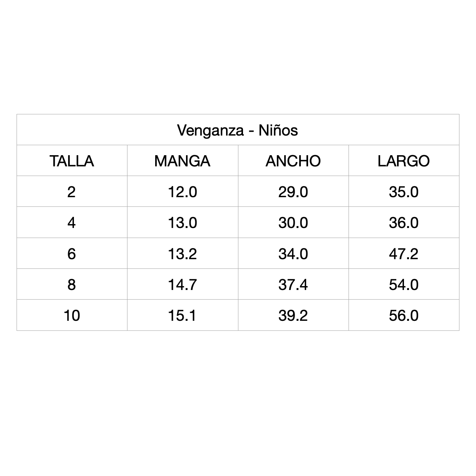This screenshot has width=476, height=476.
Task: Select the TALLA column header
Action: click(x=72, y=161)
